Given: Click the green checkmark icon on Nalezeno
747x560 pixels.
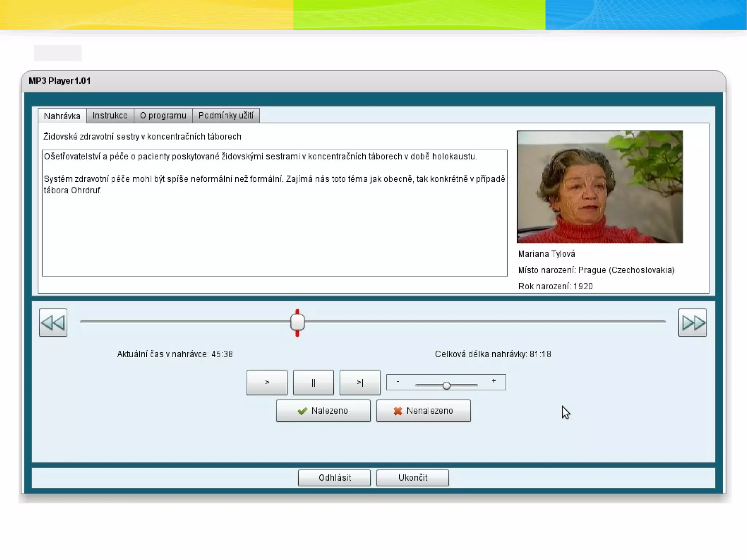Looking at the screenshot, I should [302, 411].
